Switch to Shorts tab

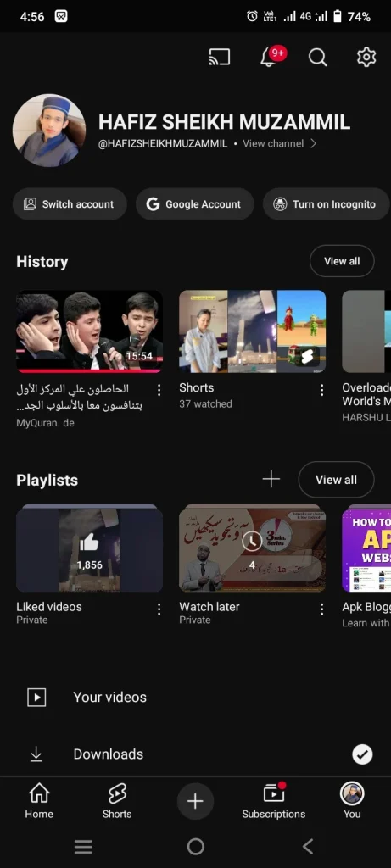point(117,801)
